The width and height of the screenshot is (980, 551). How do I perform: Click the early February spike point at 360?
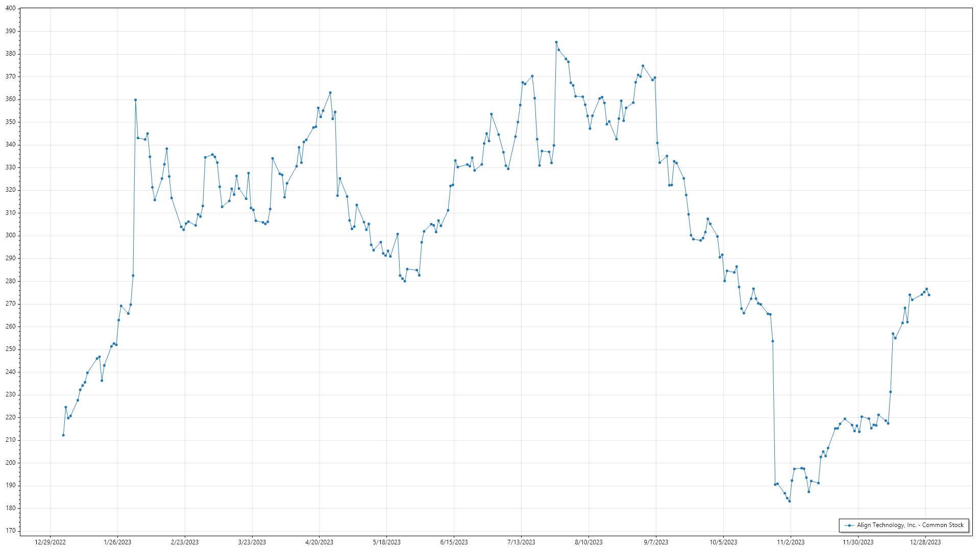tap(135, 100)
